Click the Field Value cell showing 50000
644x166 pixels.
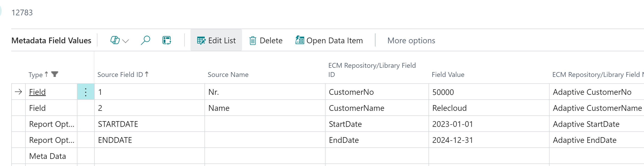coord(443,92)
